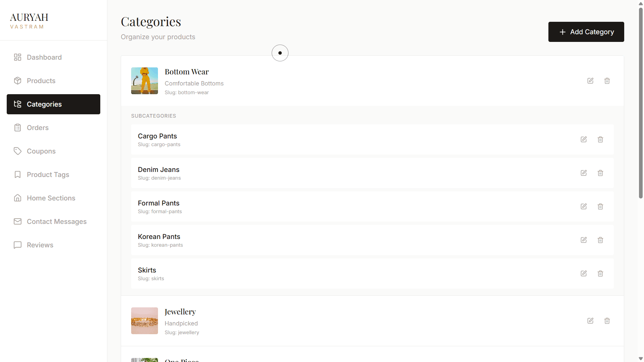Image resolution: width=644 pixels, height=362 pixels.
Task: Edit the Cargo Pants subcategory
Action: pos(584,139)
